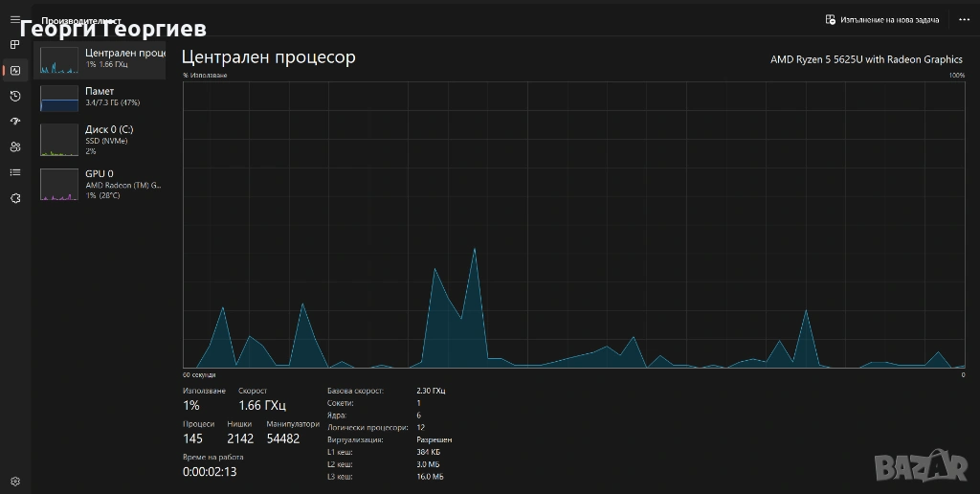The height and width of the screenshot is (494, 980).
Task: Open the App history clock icon
Action: pyautogui.click(x=14, y=96)
